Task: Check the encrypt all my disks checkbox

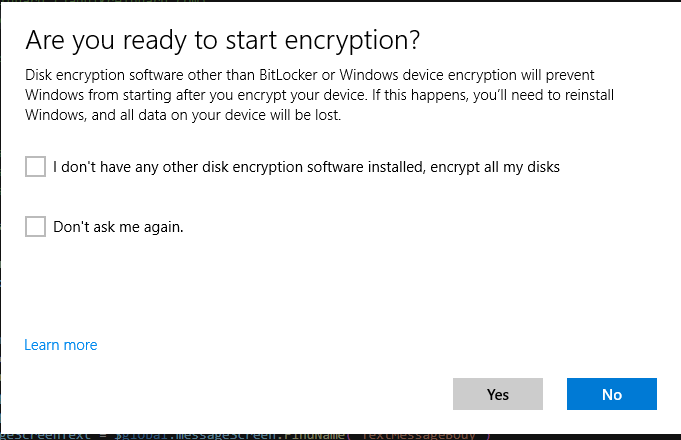Action: 36,167
